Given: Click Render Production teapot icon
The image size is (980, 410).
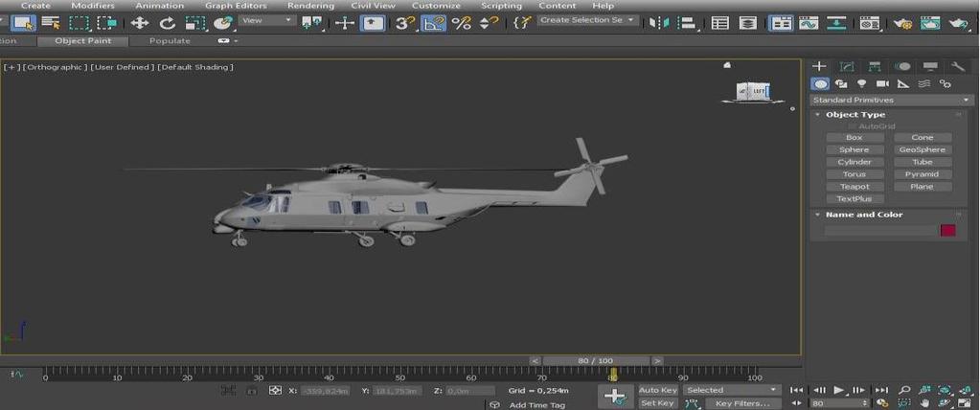Looking at the screenshot, I should [959, 23].
